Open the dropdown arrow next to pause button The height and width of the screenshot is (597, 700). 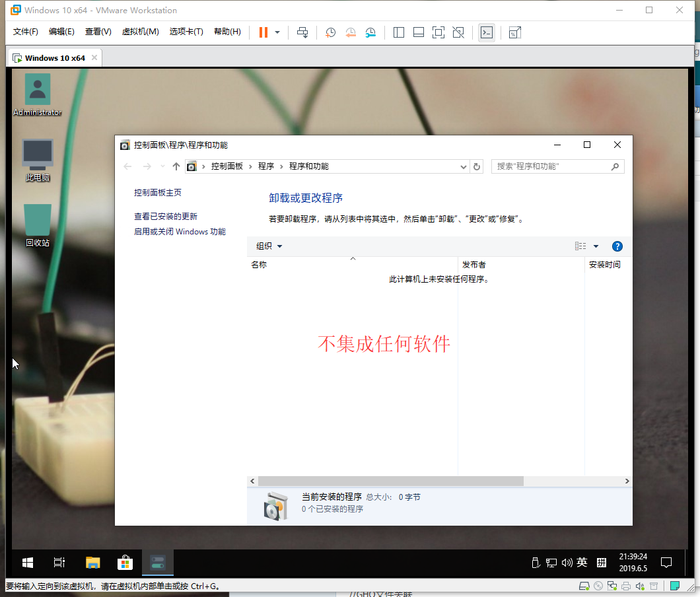[x=277, y=32]
